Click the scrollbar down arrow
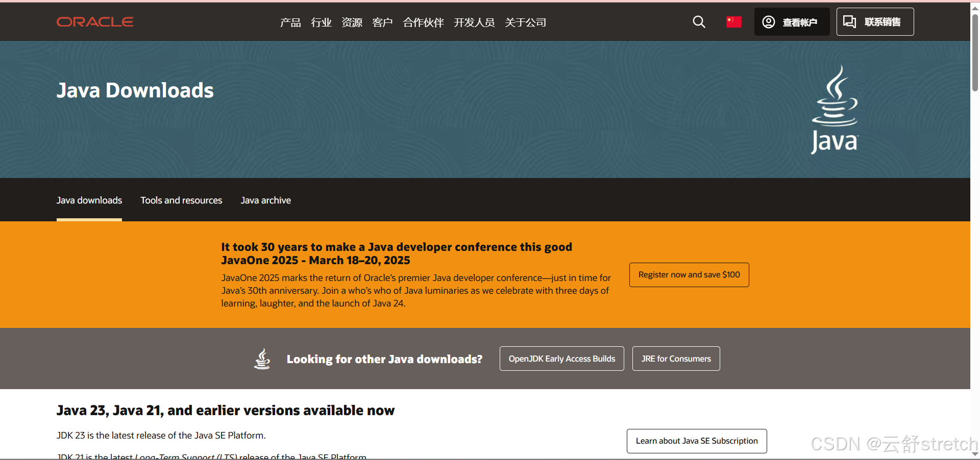Viewport: 980px width, 460px height. 975,454
